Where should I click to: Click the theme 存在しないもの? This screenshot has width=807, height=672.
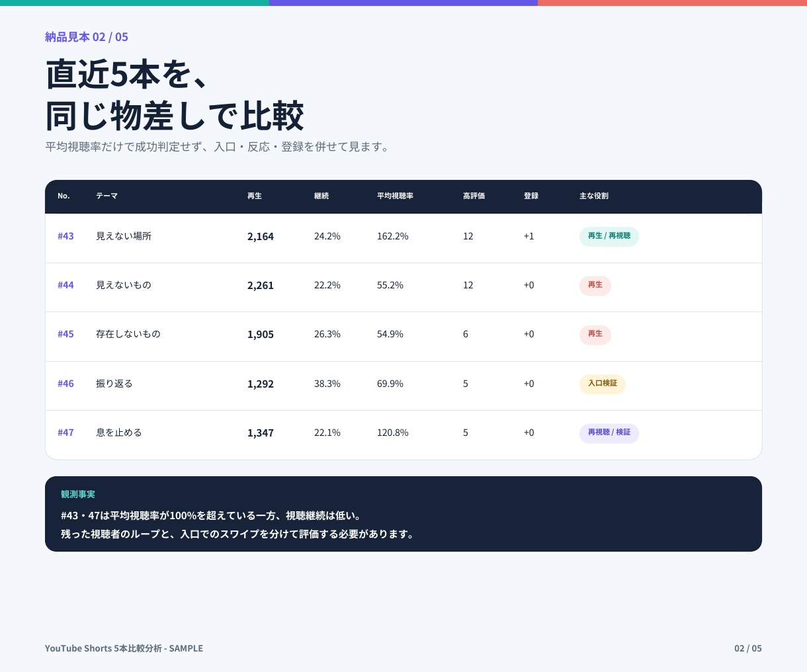(128, 334)
